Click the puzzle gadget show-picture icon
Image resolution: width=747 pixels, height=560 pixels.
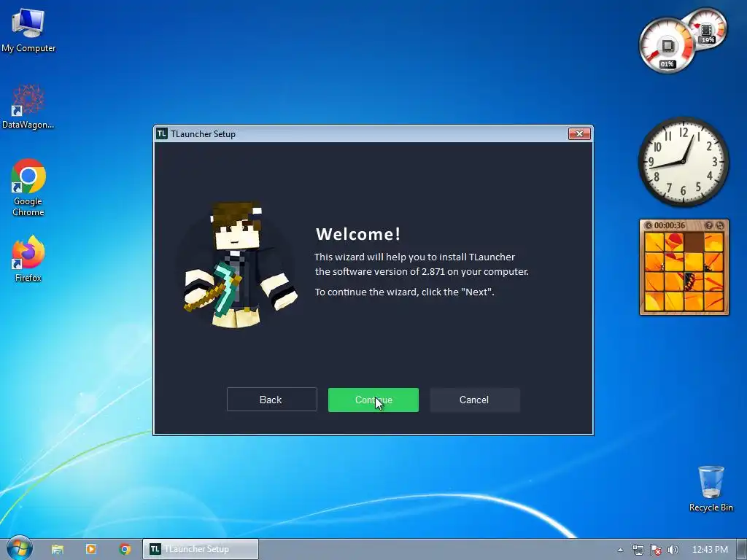(709, 225)
